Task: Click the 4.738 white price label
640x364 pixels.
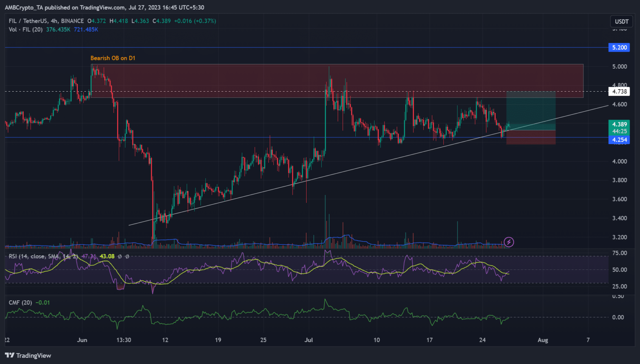Action: tap(619, 91)
